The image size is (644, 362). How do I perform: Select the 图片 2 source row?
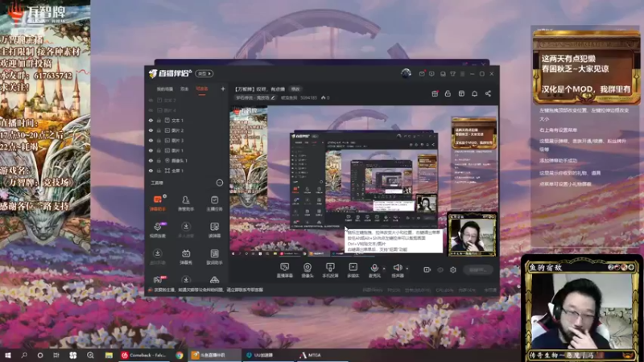186,130
